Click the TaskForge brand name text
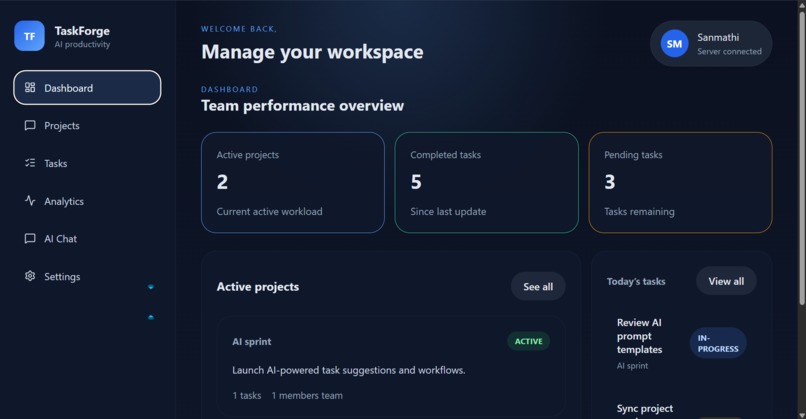The image size is (806, 419). [82, 31]
